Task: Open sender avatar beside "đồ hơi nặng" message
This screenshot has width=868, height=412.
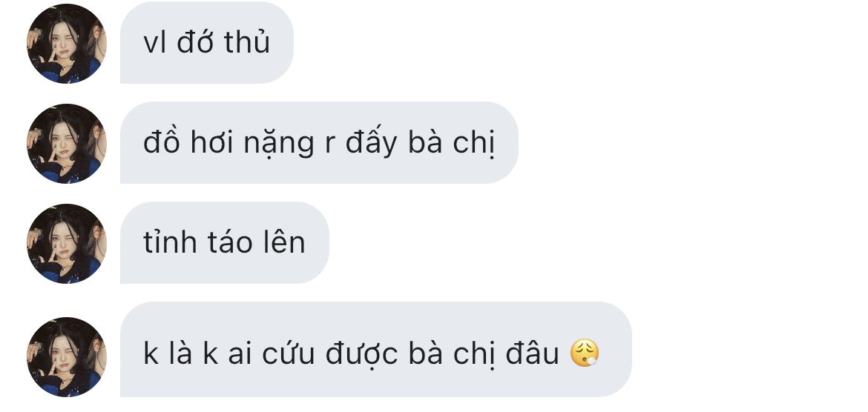Action: click(67, 143)
